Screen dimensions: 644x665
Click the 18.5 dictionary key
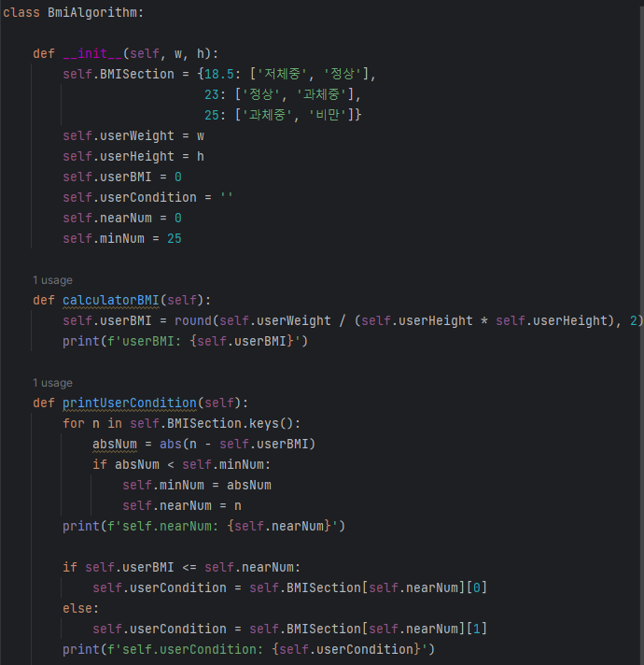tap(219, 74)
